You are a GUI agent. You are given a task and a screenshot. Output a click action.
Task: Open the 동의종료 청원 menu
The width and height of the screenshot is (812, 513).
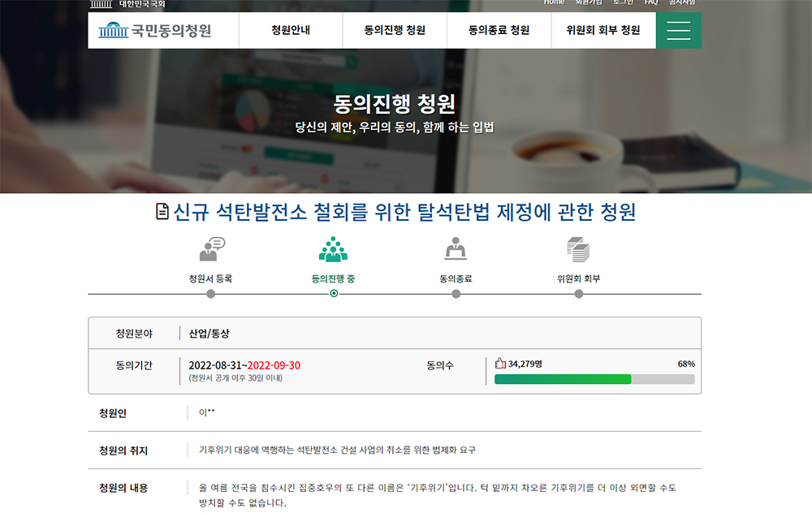pos(499,31)
